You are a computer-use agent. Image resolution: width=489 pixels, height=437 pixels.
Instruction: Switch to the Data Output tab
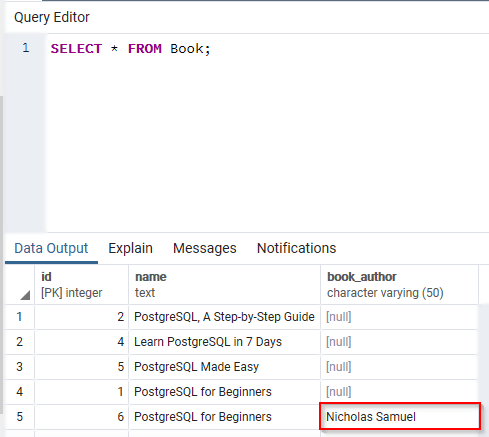click(51, 249)
